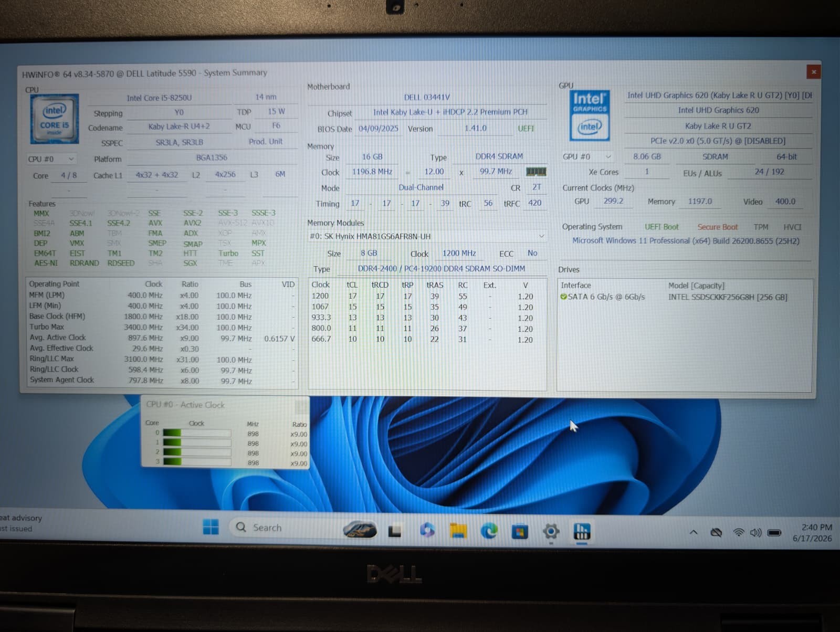This screenshot has width=840, height=632.
Task: Click the 'Kaby Lake R U GT2' GPU codename
Action: [x=718, y=126]
